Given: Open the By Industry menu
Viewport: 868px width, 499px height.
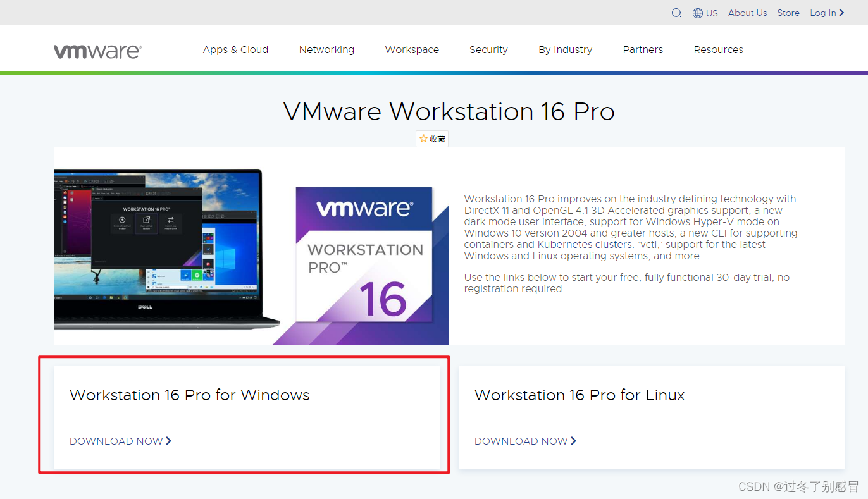Looking at the screenshot, I should coord(566,50).
